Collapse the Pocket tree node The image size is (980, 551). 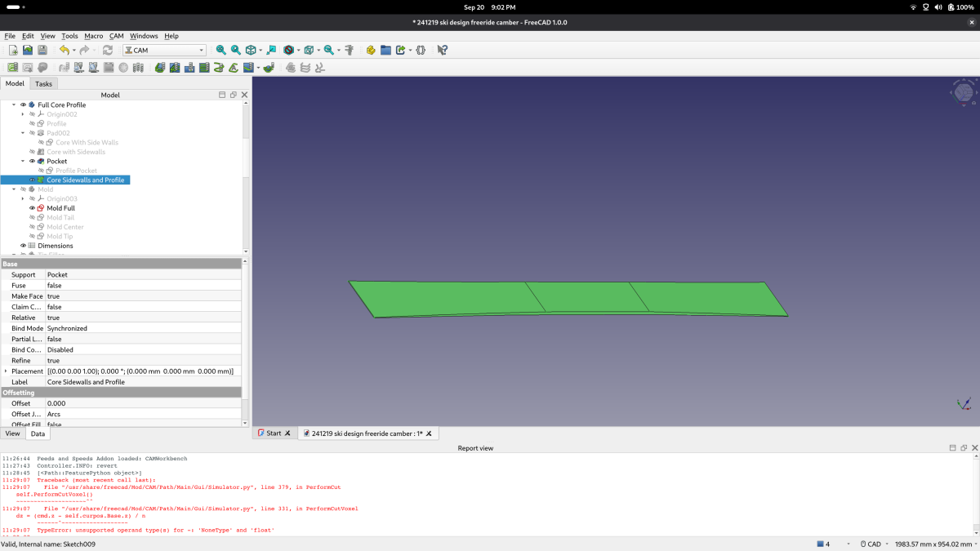23,162
